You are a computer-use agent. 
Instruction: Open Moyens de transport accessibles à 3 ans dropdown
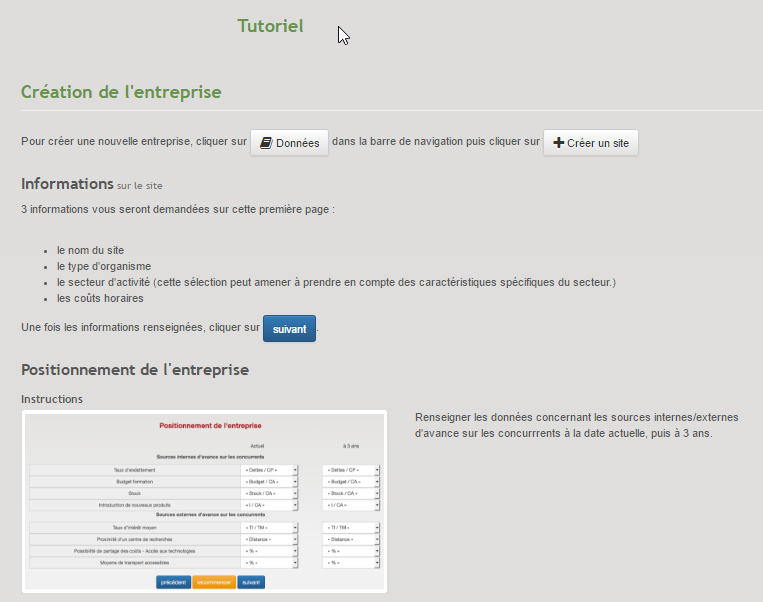coord(351,563)
